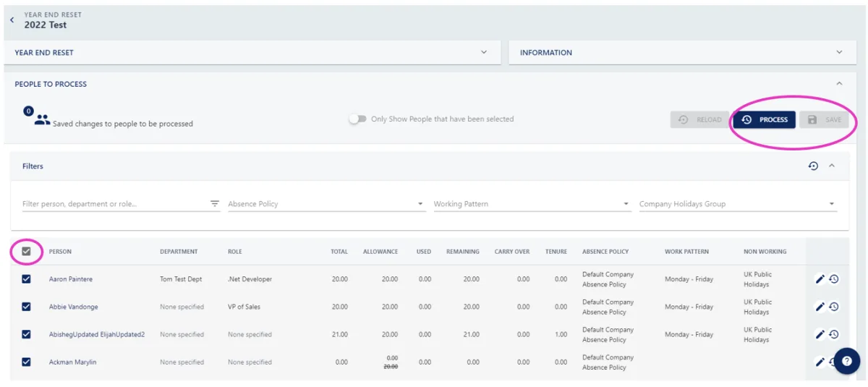Go back using the left chevron arrow
The width and height of the screenshot is (868, 387).
point(12,20)
